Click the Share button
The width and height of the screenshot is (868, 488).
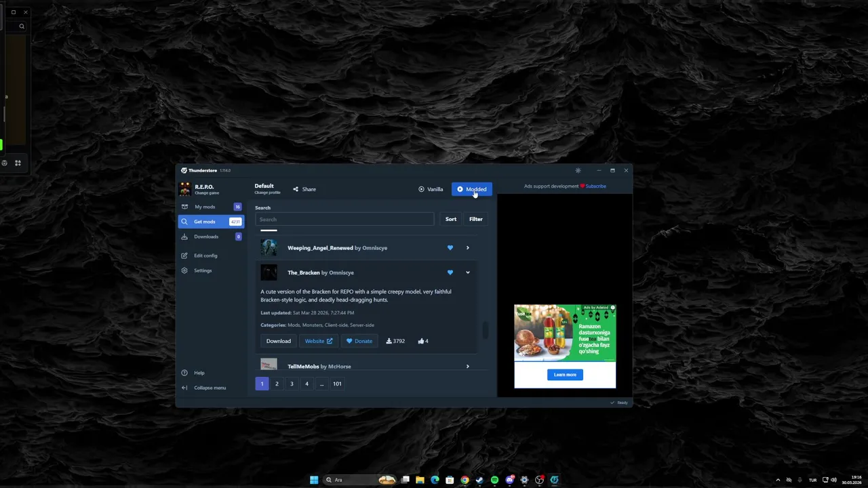tap(304, 189)
